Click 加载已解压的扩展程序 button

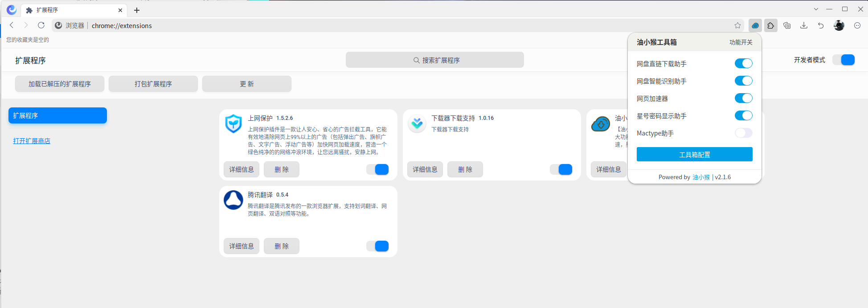pos(60,84)
